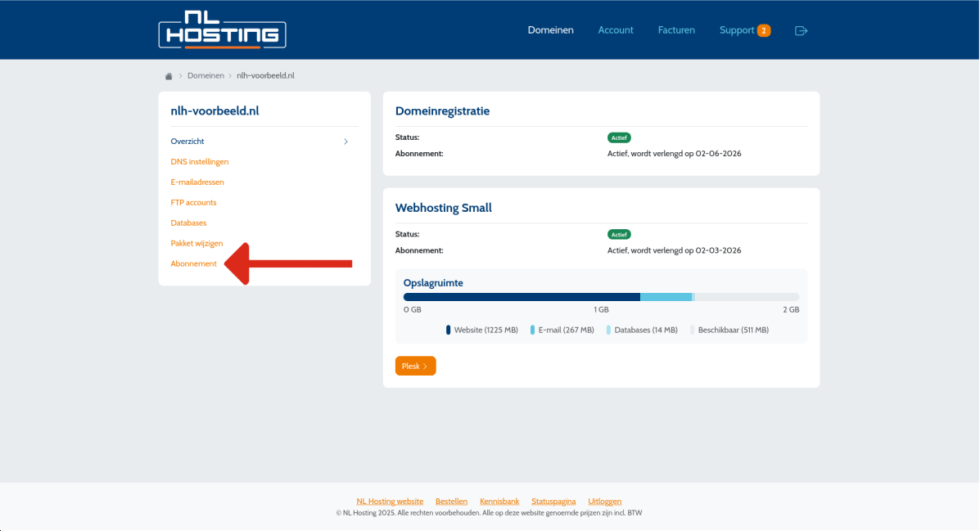Select nlh-voorbeeld.nl in the breadcrumb
980x531 pixels.
(x=265, y=75)
